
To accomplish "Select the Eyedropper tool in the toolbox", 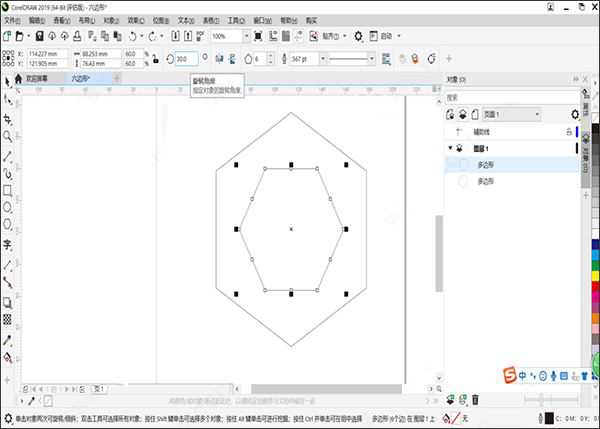I will pos(7,340).
